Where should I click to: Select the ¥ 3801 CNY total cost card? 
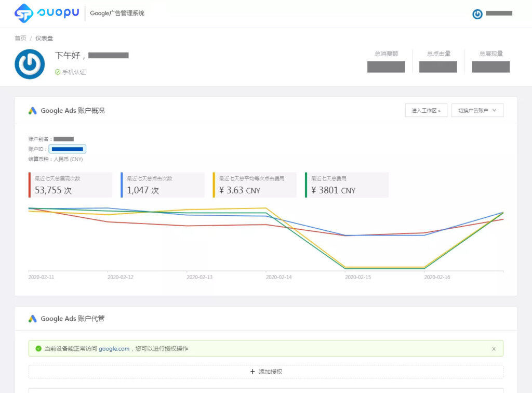(346, 185)
